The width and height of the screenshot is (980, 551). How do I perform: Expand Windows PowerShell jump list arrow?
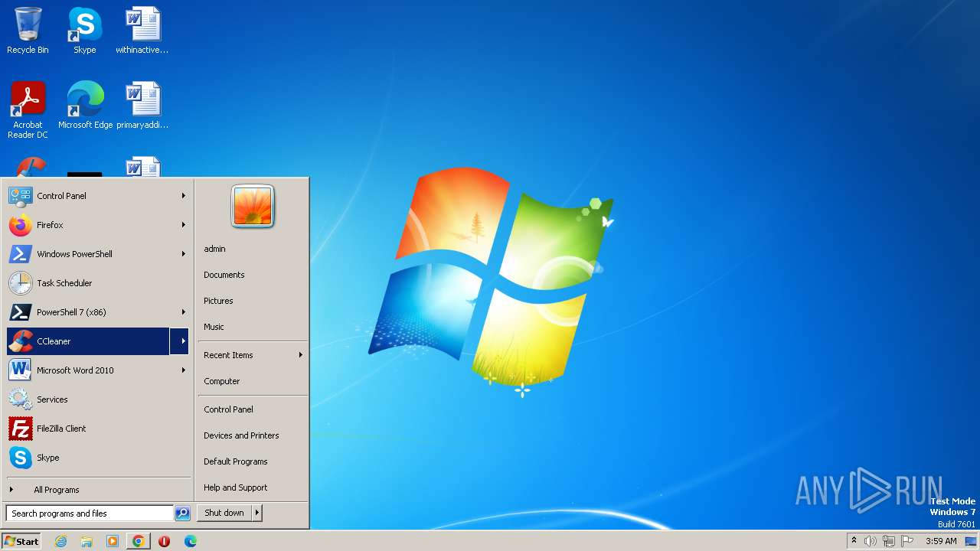183,254
